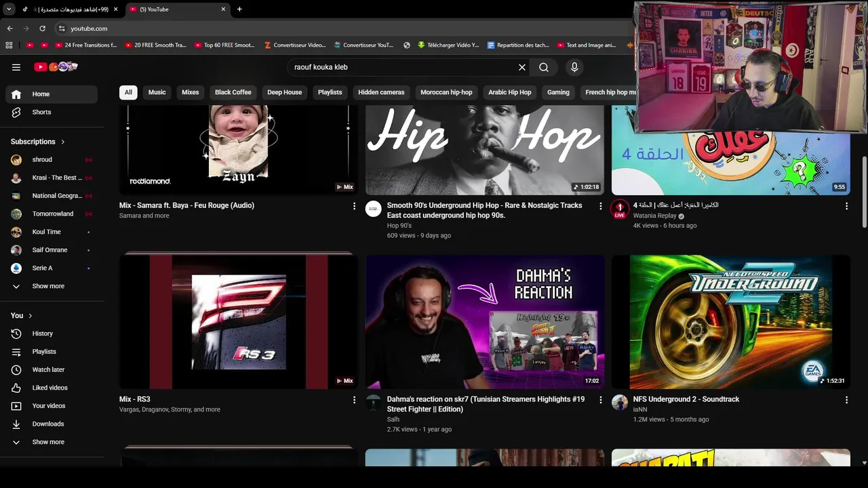Image resolution: width=868 pixels, height=488 pixels.
Task: Open 'Top 60 FREE Smoot...' bookmark
Action: (x=224, y=45)
